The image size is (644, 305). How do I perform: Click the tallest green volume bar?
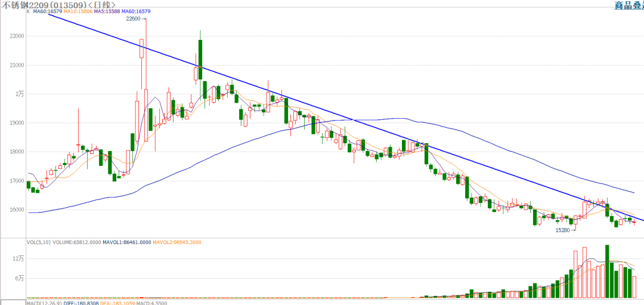(x=607, y=272)
